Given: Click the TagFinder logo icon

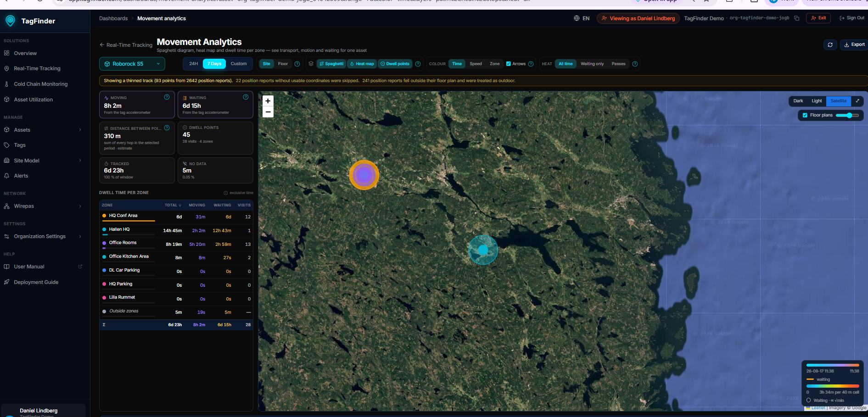Looking at the screenshot, I should tap(10, 21).
